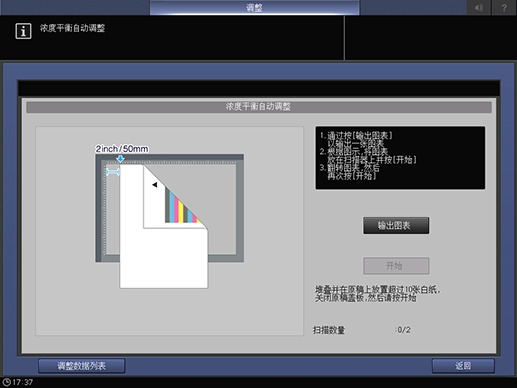
Task: Click the black triangle marker on the chart sheet
Action: 154,184
